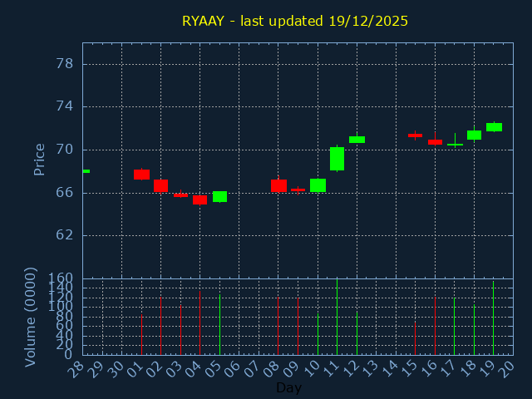Click the red candlestick on day 01

coord(141,175)
